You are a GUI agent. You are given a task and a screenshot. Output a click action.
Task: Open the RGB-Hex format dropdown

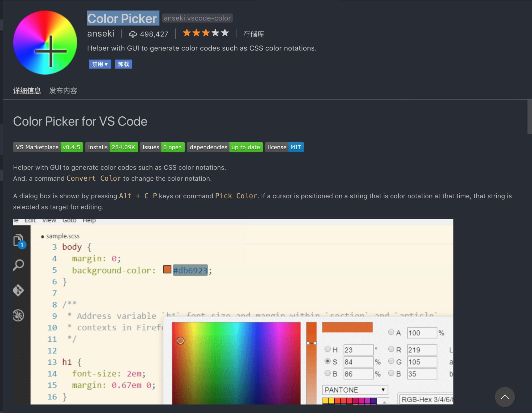[426, 399]
